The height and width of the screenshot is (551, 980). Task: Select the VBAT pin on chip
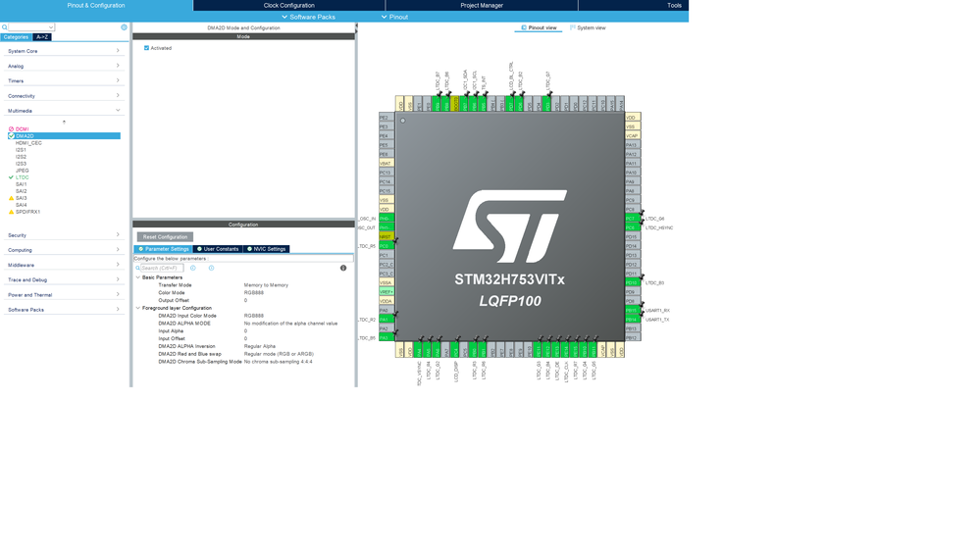click(387, 163)
